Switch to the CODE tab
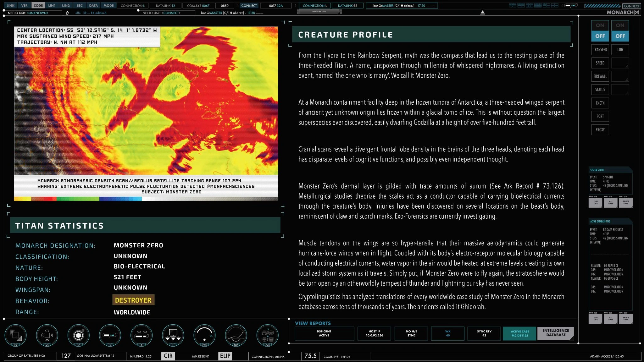644x362 pixels. pos(38,5)
